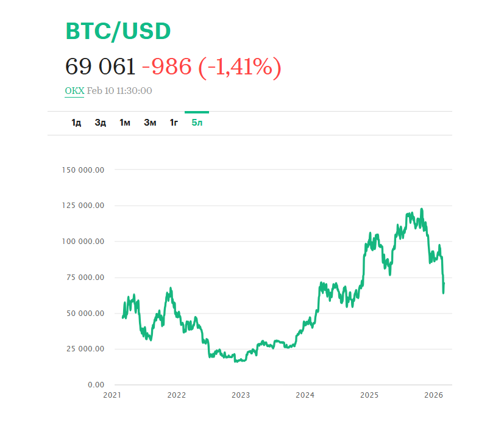The height and width of the screenshot is (427, 504).
Task: Click the BTC/USD title heading
Action: [x=118, y=31]
